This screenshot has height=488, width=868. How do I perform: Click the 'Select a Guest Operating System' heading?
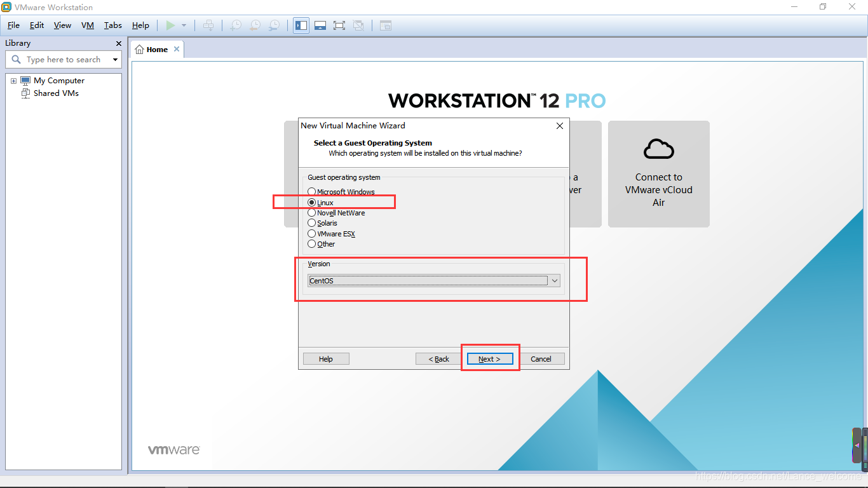point(373,143)
